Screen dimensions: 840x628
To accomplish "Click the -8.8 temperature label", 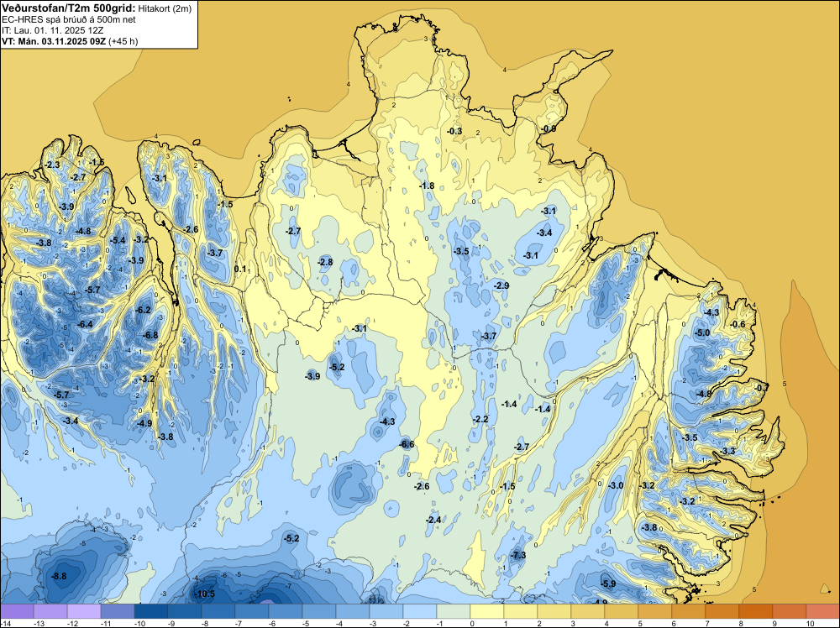I will pos(59,576).
